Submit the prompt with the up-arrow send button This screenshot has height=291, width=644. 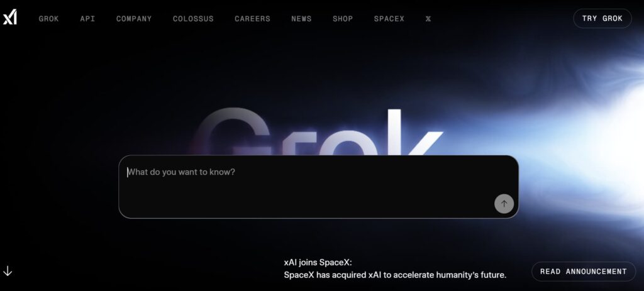pos(504,204)
